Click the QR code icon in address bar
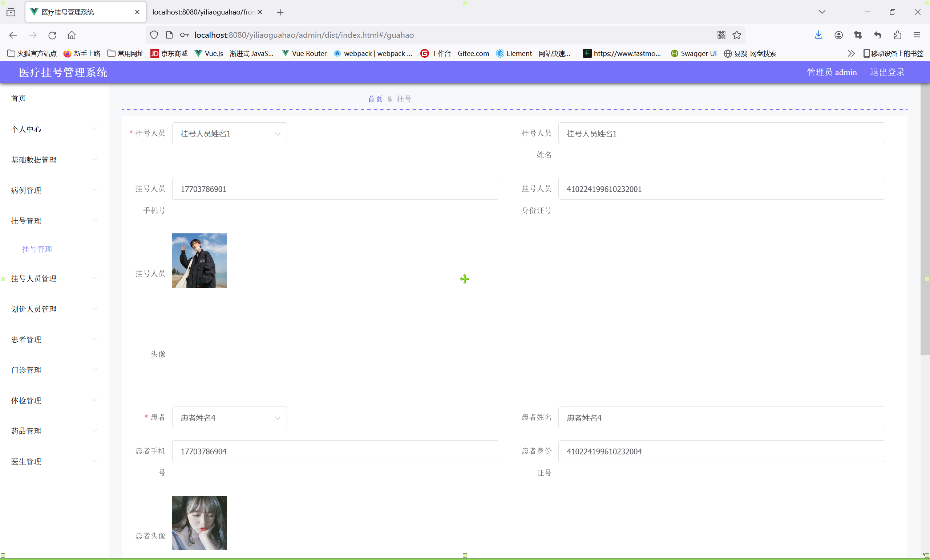 pyautogui.click(x=721, y=35)
